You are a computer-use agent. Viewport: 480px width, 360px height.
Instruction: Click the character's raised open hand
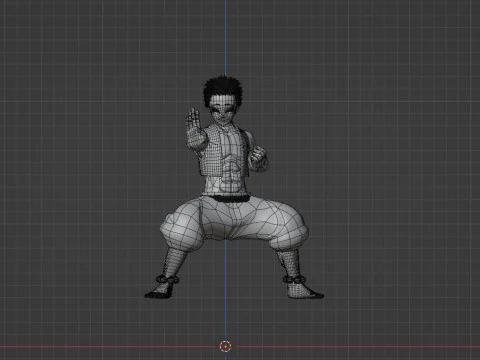[195, 128]
